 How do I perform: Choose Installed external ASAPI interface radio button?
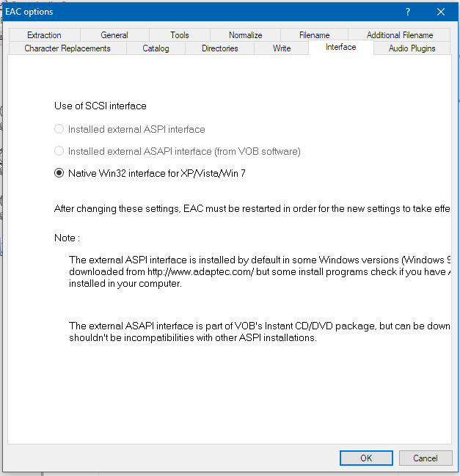pyautogui.click(x=59, y=151)
